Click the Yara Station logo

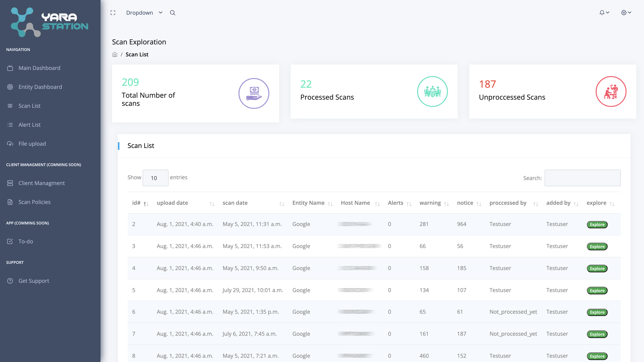49,22
